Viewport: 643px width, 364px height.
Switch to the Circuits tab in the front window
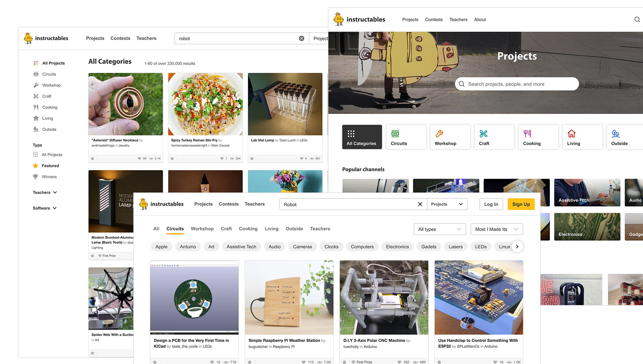pyautogui.click(x=175, y=229)
